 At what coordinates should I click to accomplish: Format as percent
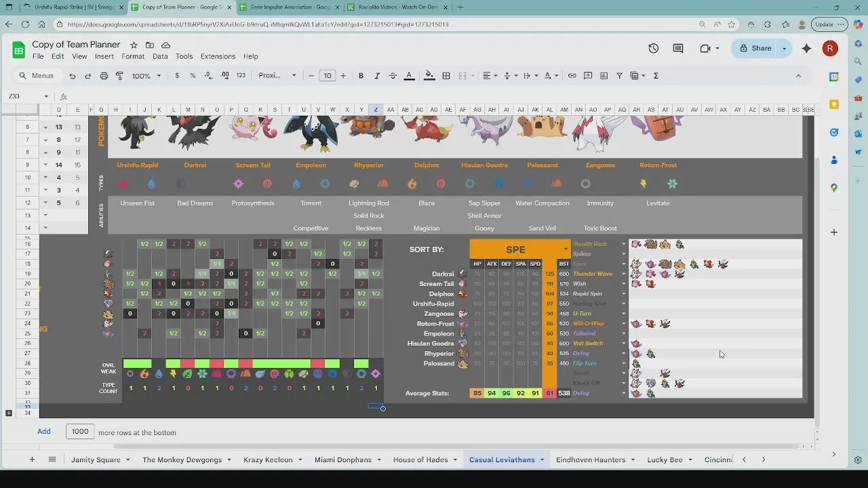(x=193, y=76)
